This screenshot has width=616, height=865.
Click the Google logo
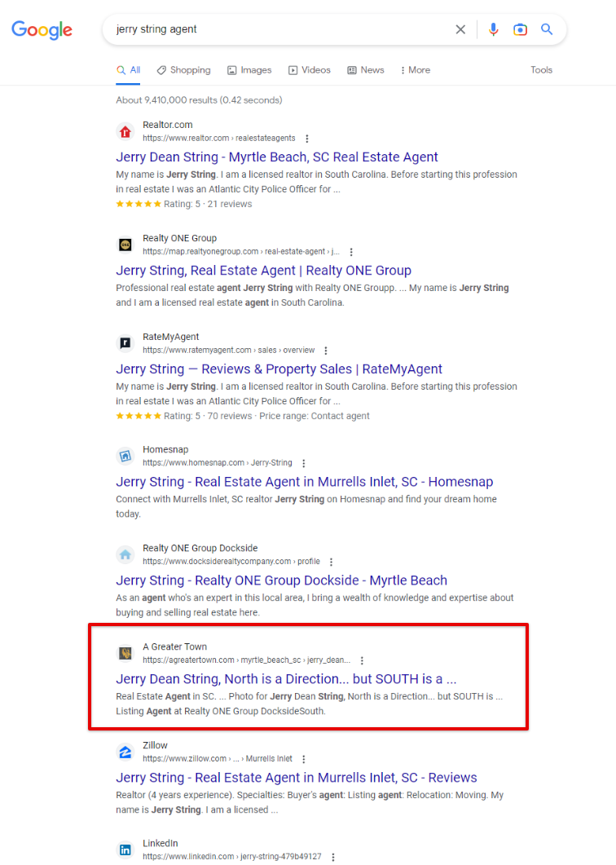42,30
